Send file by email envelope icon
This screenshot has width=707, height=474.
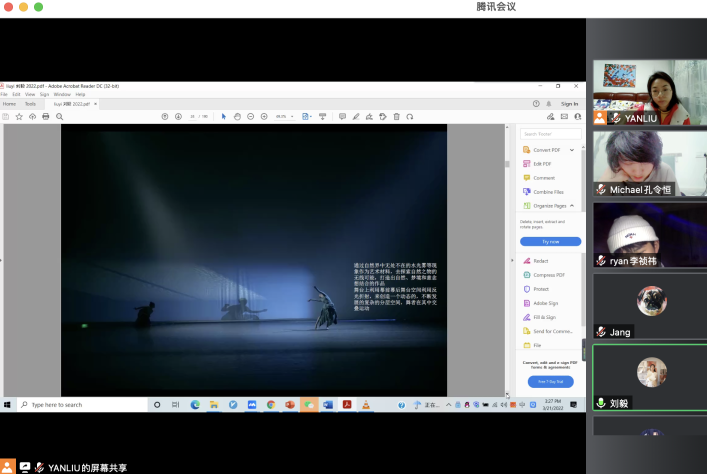tap(564, 116)
